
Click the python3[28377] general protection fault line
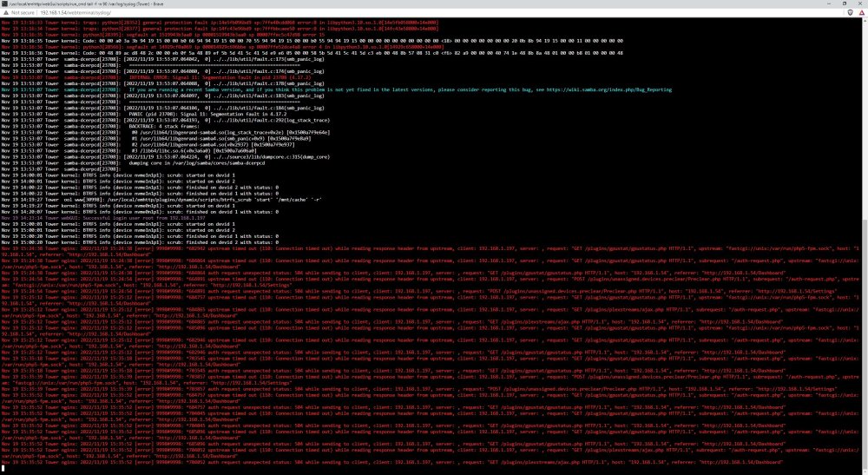click(x=220, y=29)
